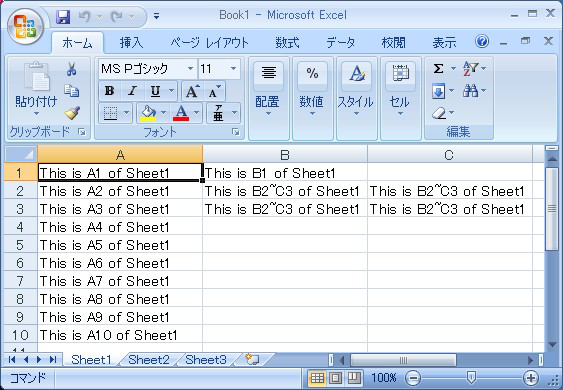The height and width of the screenshot is (390, 563).
Task: Toggle Bold formatting
Action: pos(110,91)
